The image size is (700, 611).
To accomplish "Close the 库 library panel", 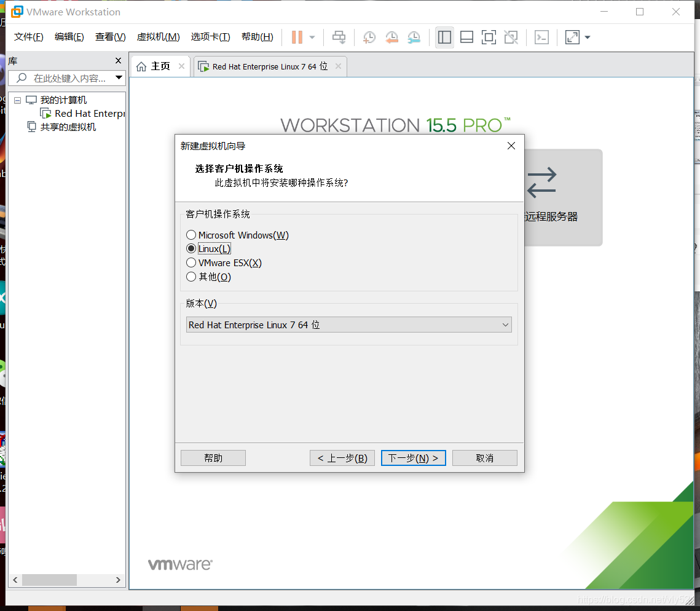I will click(x=118, y=61).
